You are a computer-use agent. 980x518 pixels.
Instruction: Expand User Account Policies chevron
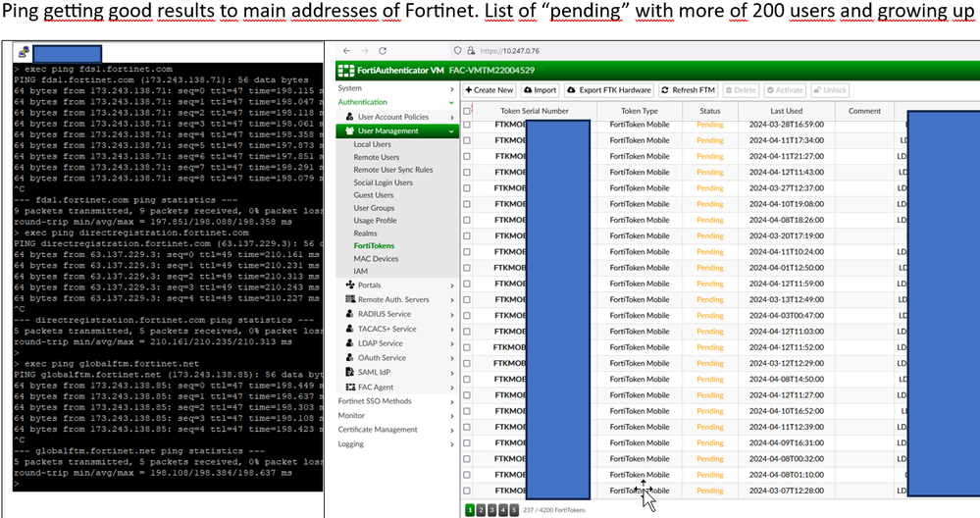[451, 117]
